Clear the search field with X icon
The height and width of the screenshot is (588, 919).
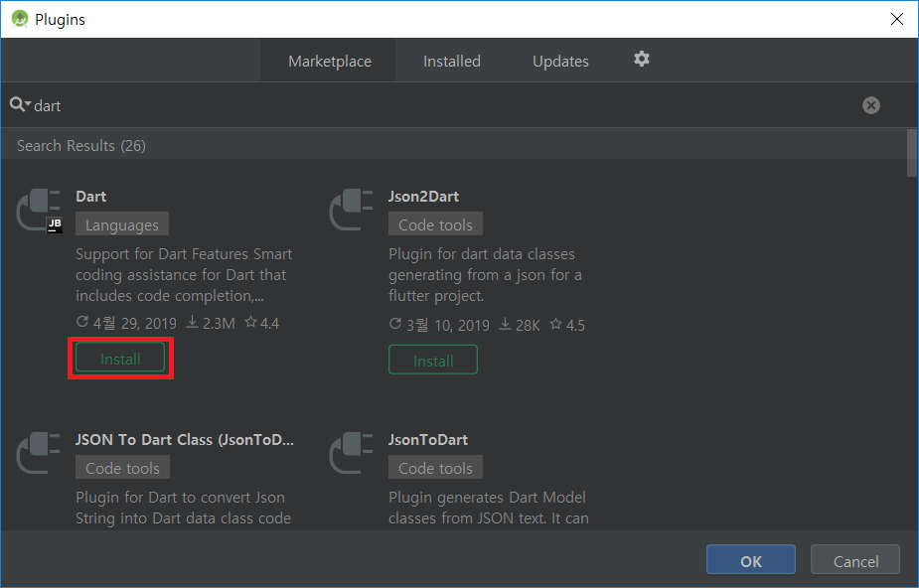871,105
